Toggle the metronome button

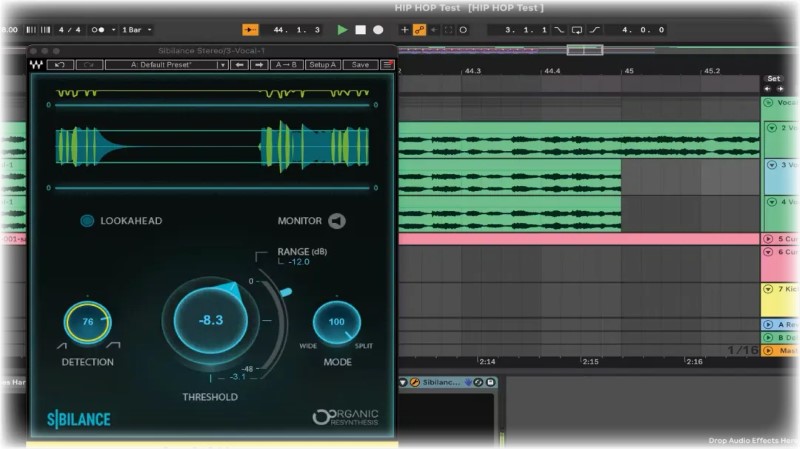98,30
